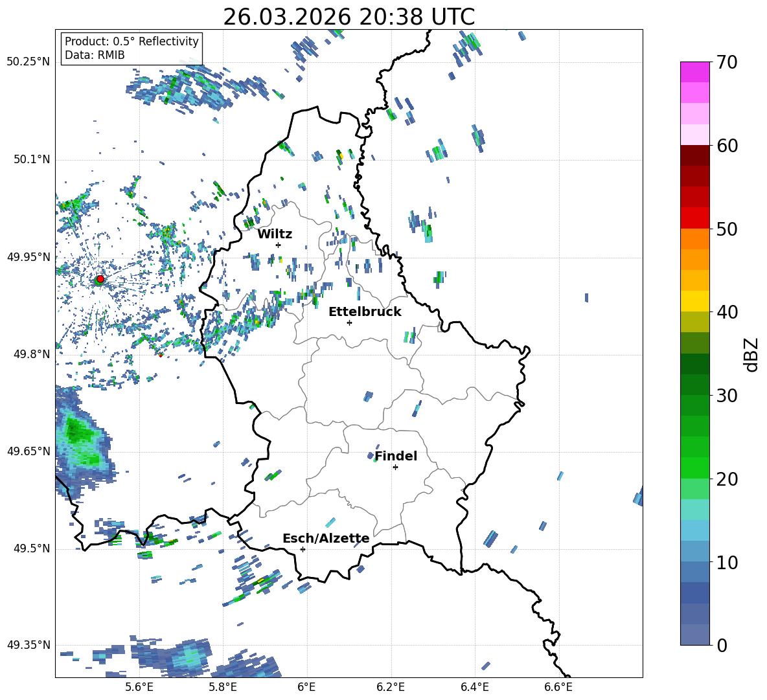Click the Ettelbruck city label
The height and width of the screenshot is (700, 767).
tap(365, 312)
